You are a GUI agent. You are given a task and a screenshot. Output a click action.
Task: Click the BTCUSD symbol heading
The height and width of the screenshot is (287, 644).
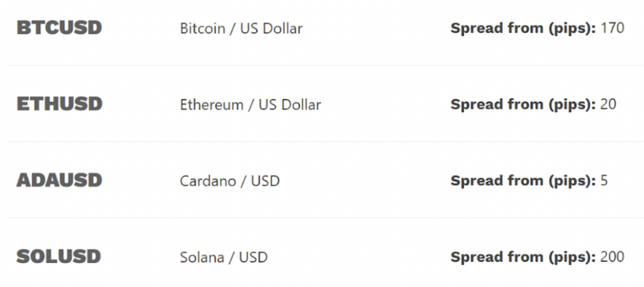[59, 28]
